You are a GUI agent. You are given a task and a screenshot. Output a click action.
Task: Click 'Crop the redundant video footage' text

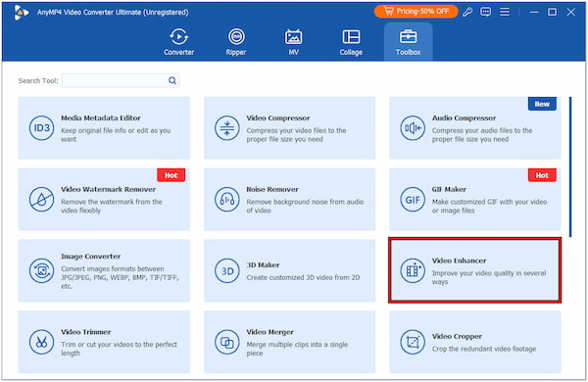click(484, 349)
